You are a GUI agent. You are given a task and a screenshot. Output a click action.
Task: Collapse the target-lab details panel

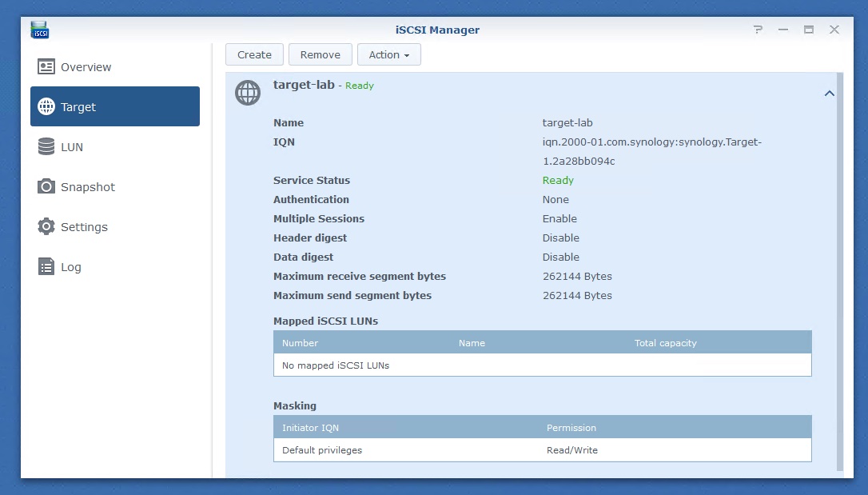tap(829, 94)
